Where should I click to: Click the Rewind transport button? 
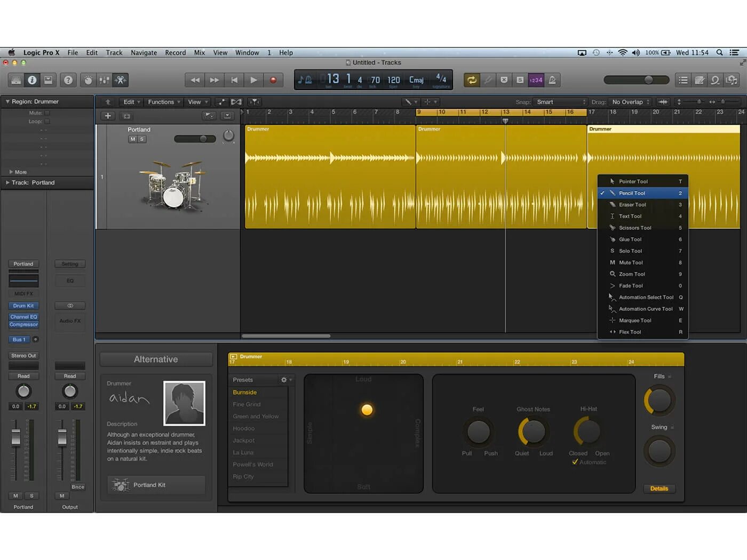click(x=195, y=80)
